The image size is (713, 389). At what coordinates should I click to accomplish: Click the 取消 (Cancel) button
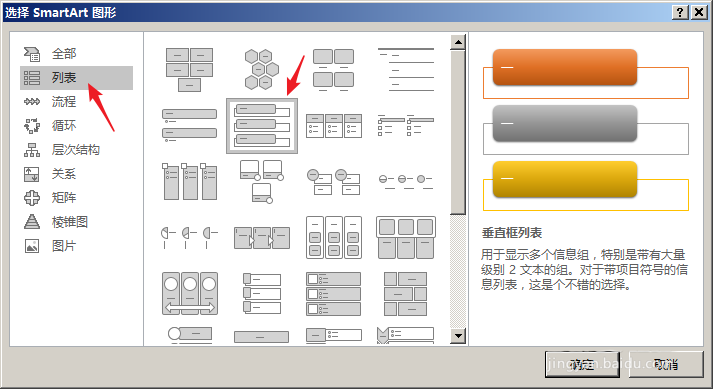coord(666,364)
